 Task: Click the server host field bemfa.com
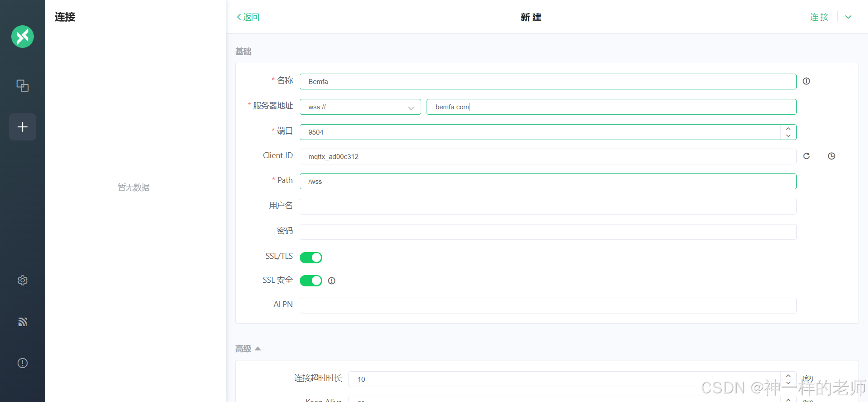pyautogui.click(x=612, y=107)
